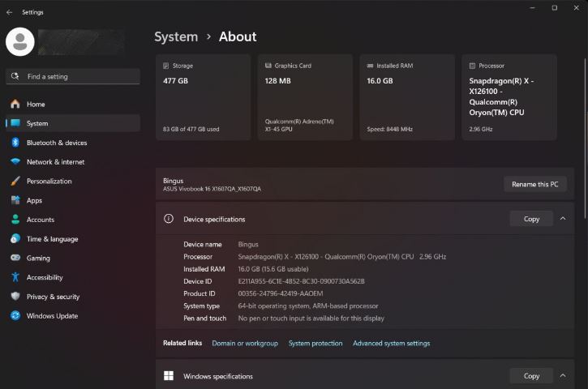588x389 pixels.
Task: Go to Network & internet settings
Action: (x=55, y=162)
